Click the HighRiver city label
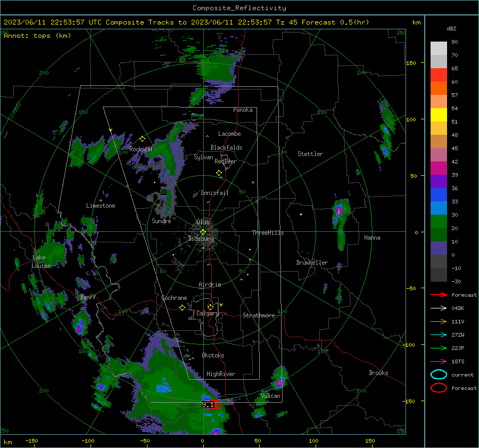 pos(221,374)
